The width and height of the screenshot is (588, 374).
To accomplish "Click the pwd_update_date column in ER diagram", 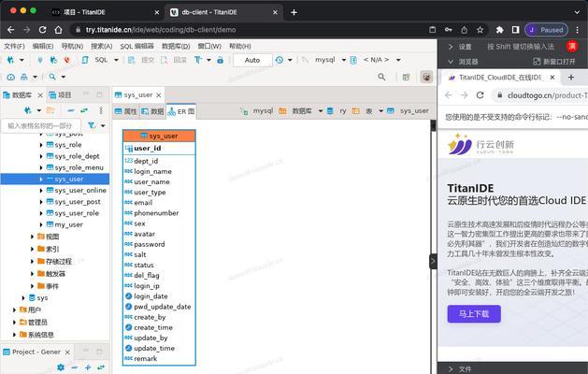I will 163,307.
